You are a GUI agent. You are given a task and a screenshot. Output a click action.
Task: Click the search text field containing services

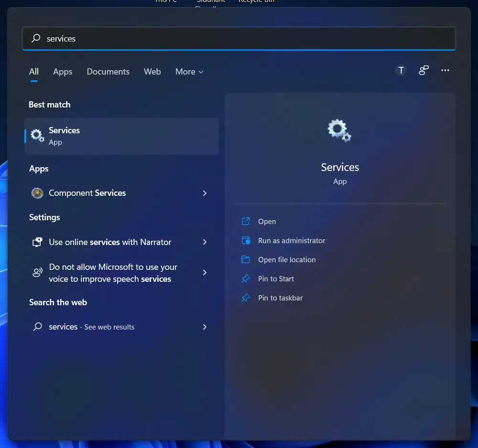[x=239, y=38]
